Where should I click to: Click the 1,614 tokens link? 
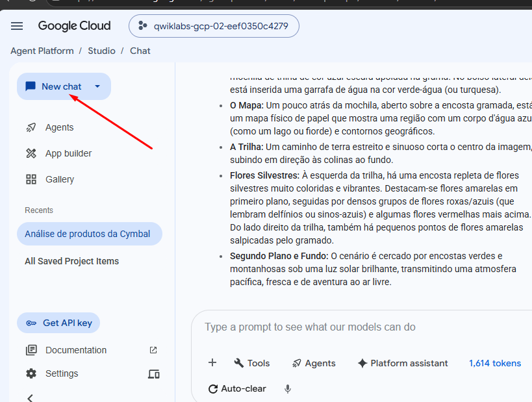click(495, 363)
